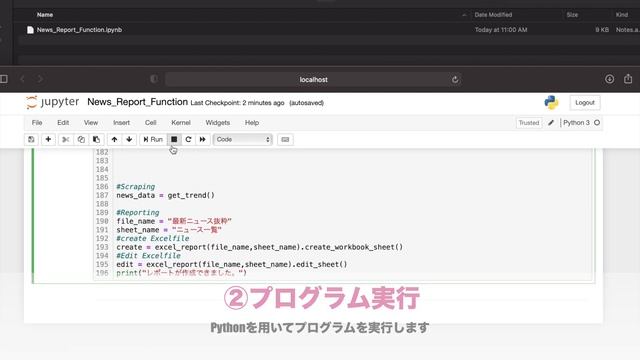The image size is (640, 360).
Task: Click the localhost address bar
Action: pyautogui.click(x=313, y=80)
